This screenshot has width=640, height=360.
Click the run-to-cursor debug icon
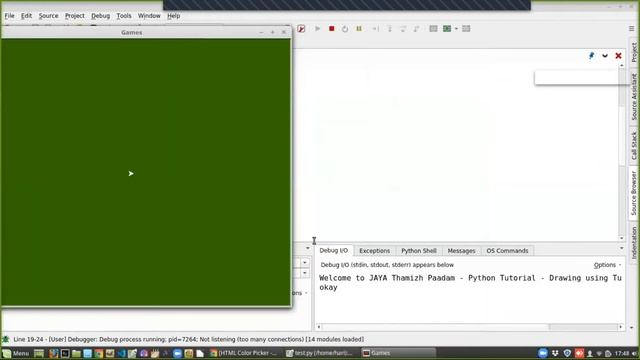point(375,29)
